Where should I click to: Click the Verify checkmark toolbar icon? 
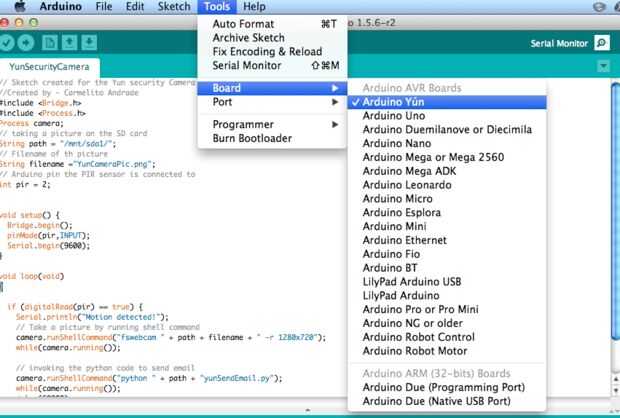[x=6, y=43]
